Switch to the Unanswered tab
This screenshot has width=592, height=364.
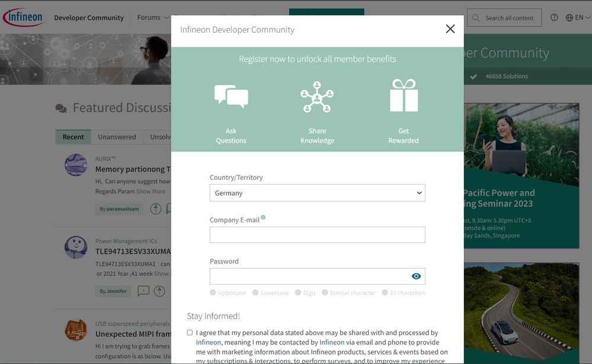(117, 137)
